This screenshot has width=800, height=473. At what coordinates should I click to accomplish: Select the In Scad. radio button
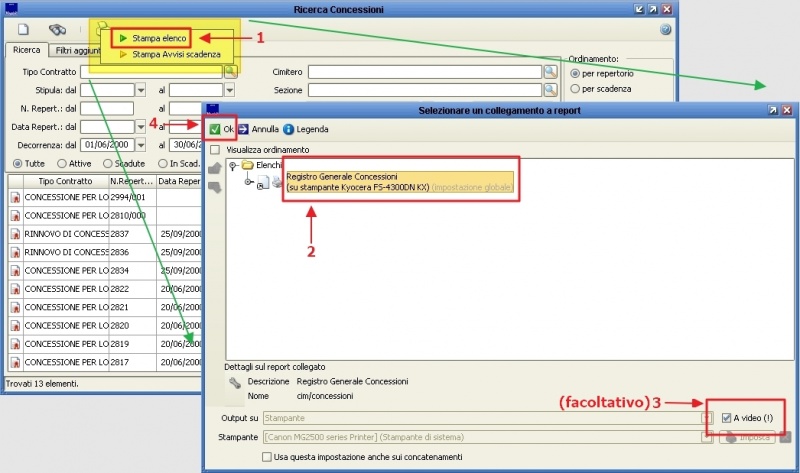coord(163,164)
